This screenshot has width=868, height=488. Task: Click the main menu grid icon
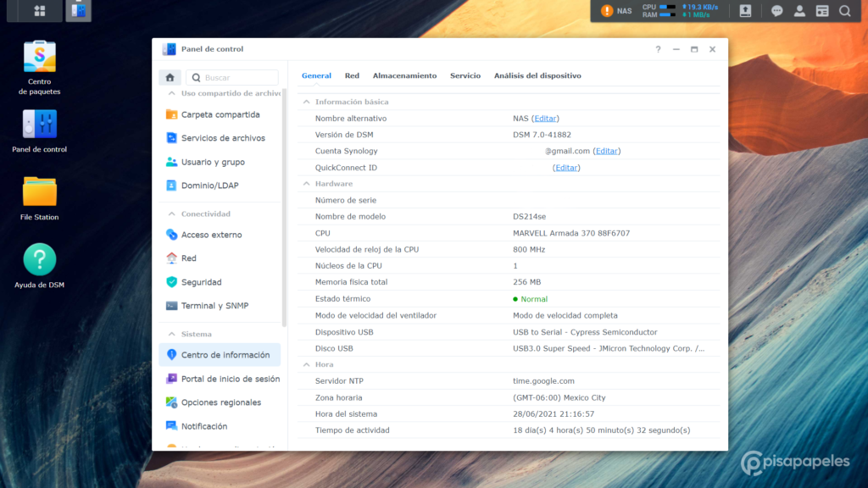click(39, 11)
